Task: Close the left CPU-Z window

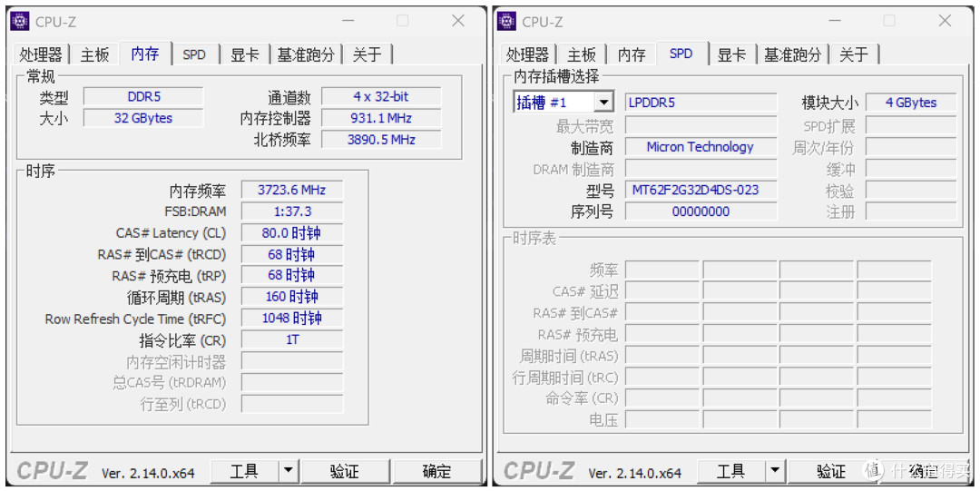Action: [458, 21]
